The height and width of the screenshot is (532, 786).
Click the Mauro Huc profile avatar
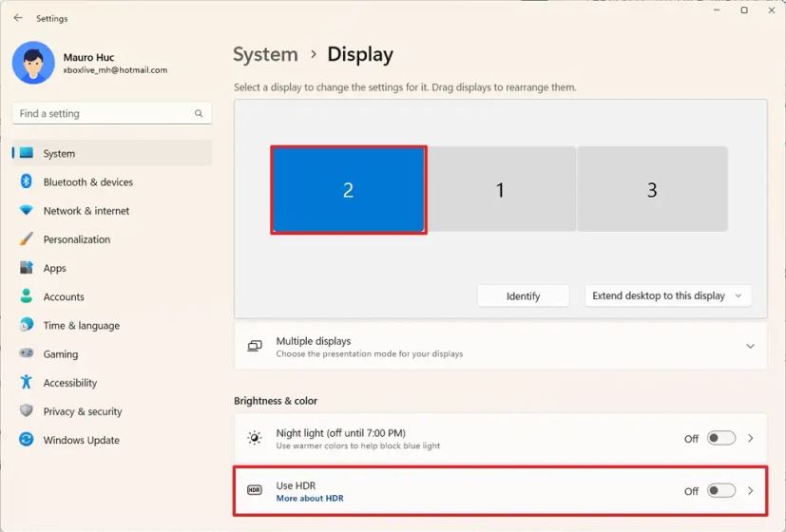(x=33, y=63)
